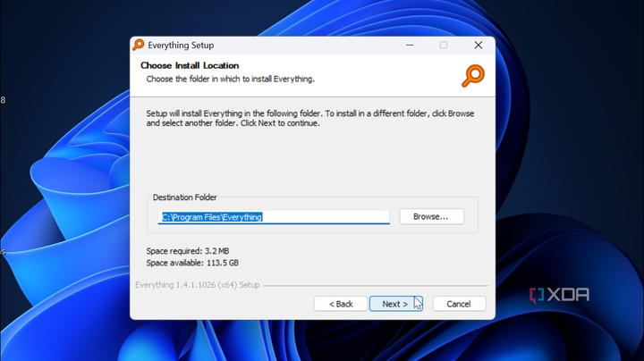The image size is (644, 361).
Task: Click the Everything 1.4.1.1026 (x64) Setup version label
Action: [x=197, y=285]
